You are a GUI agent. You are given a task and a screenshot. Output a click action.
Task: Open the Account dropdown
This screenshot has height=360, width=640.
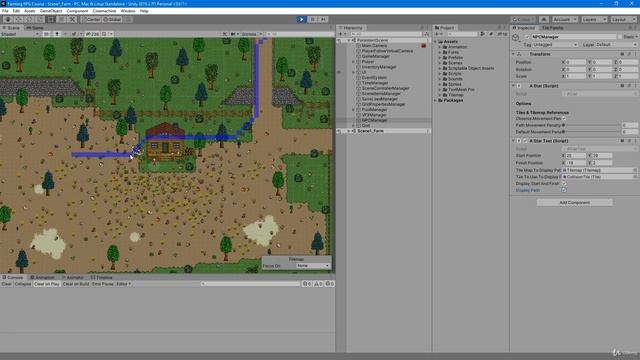pos(564,19)
